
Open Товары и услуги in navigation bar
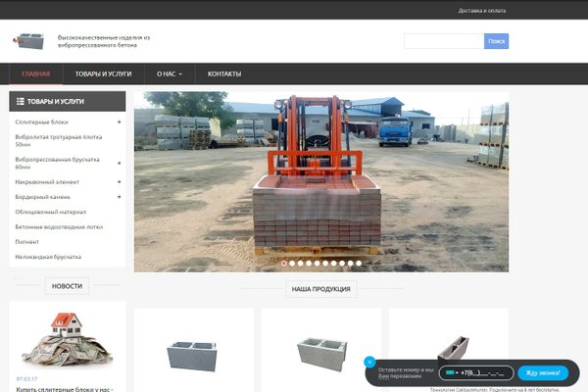point(103,74)
